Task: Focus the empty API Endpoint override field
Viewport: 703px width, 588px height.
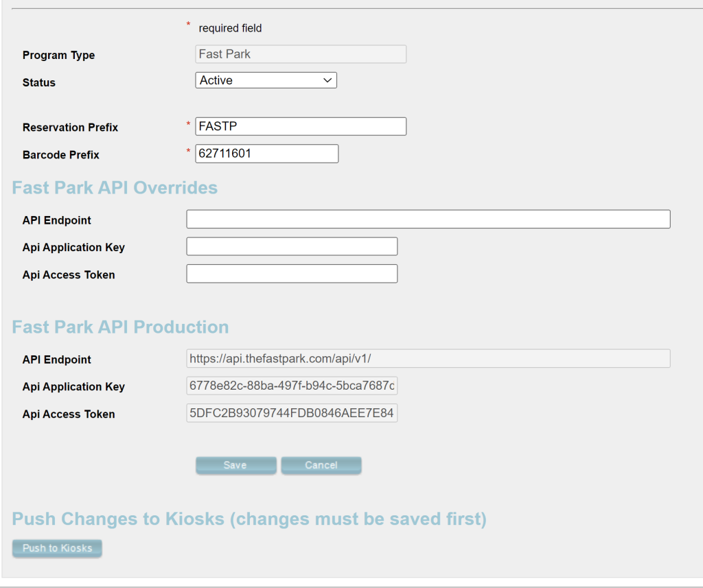Action: [428, 219]
